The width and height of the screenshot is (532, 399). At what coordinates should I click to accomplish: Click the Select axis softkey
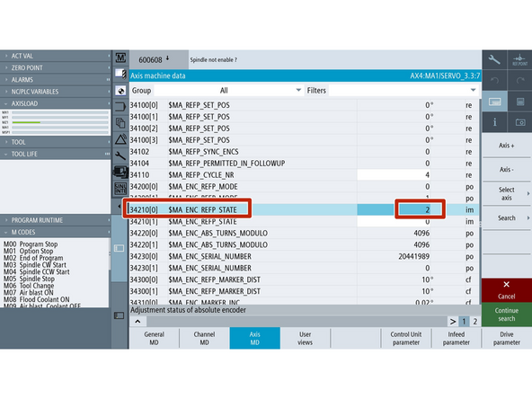point(507,194)
